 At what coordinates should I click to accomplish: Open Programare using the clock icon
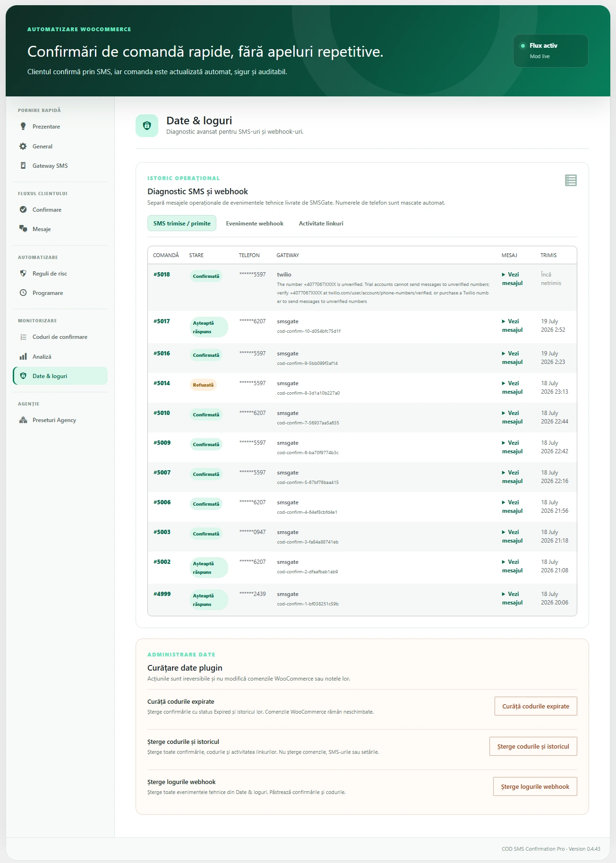coord(23,293)
